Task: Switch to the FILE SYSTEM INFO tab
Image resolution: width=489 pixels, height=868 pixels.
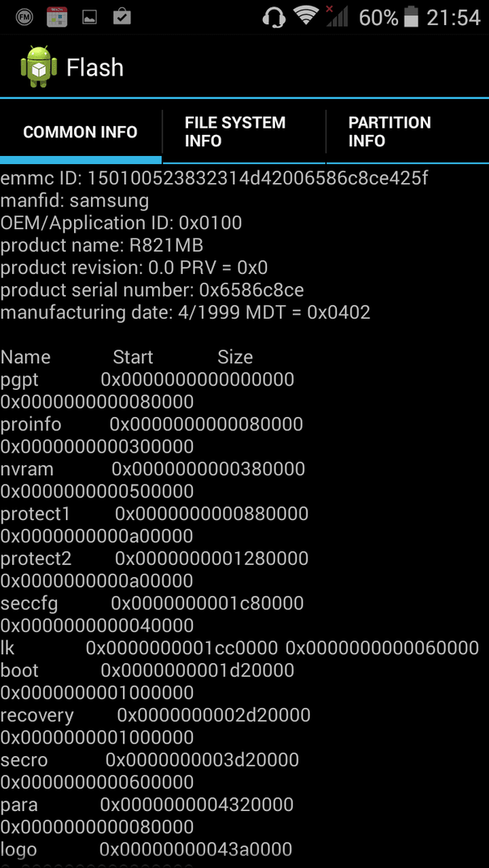Action: click(244, 132)
